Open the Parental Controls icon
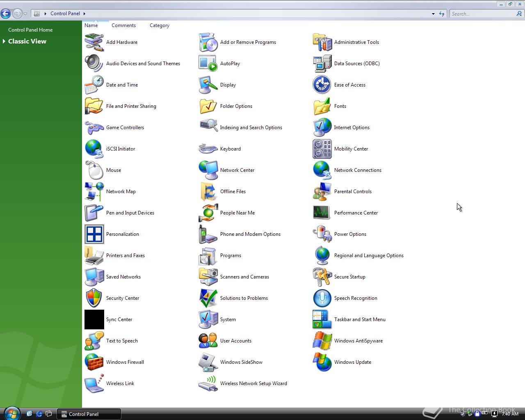Image resolution: width=525 pixels, height=420 pixels. [x=322, y=192]
